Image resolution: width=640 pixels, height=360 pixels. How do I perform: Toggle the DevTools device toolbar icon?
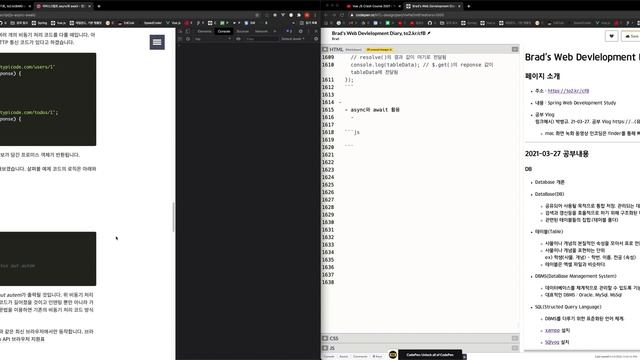click(188, 31)
